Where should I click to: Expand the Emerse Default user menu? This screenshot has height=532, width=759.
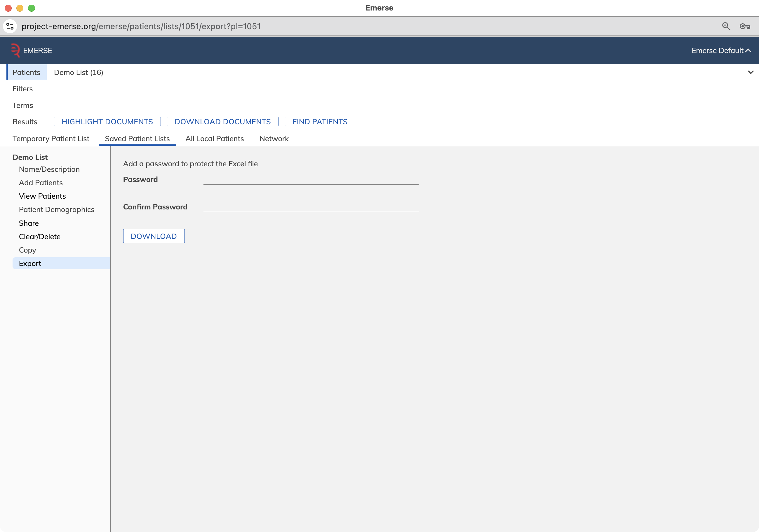721,50
